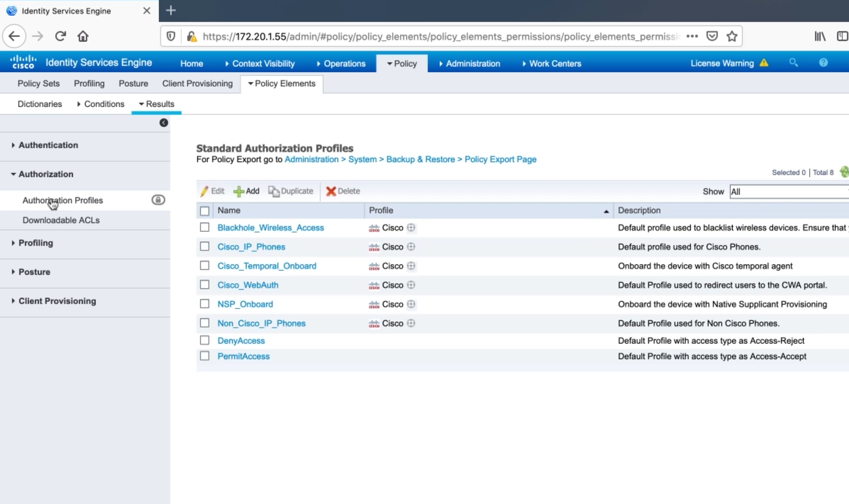
Task: Click the info icon in Non_Cisco_IP_Phones row
Action: point(411,323)
